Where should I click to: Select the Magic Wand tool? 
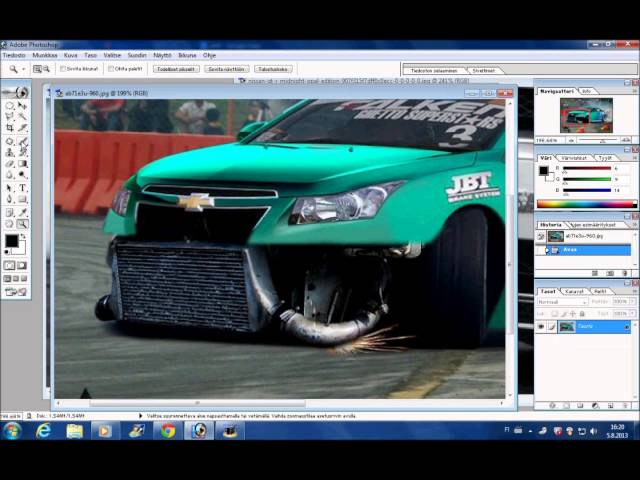[x=22, y=117]
